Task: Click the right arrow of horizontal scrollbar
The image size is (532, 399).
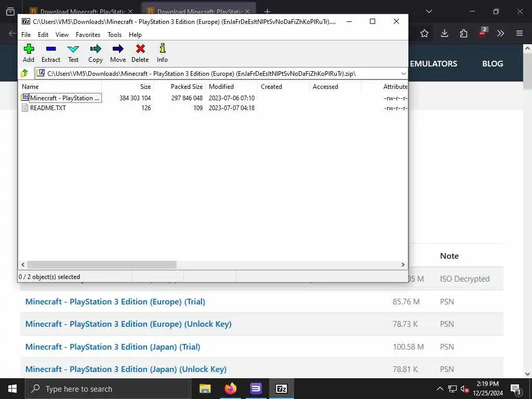Action: (x=403, y=264)
